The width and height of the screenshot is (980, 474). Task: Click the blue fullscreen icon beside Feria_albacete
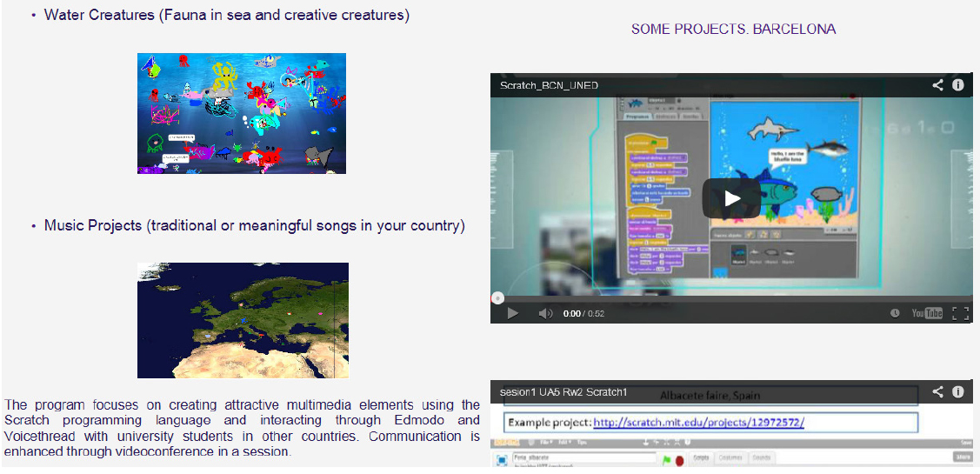click(501, 460)
